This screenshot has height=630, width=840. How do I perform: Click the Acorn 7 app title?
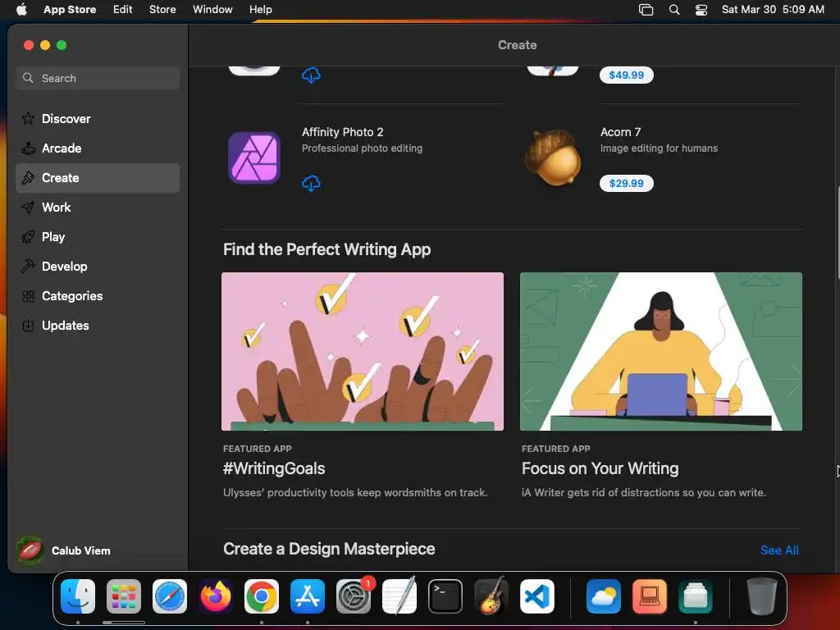[x=620, y=132]
